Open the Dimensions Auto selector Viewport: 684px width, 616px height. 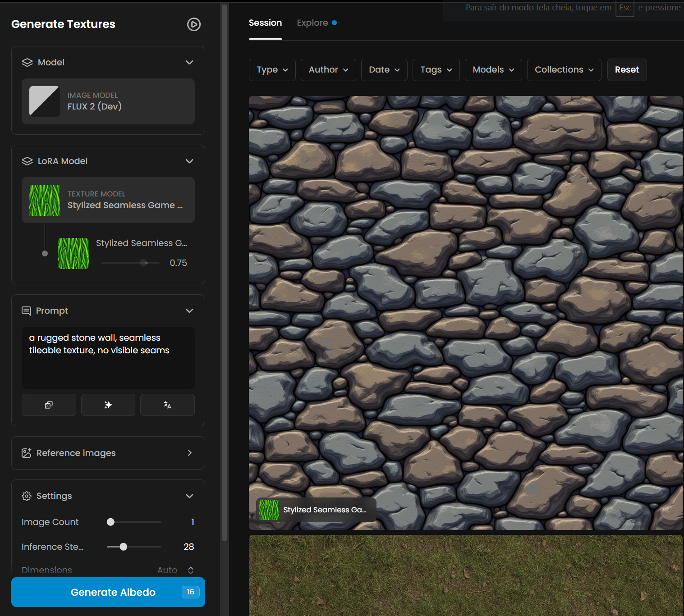point(176,570)
